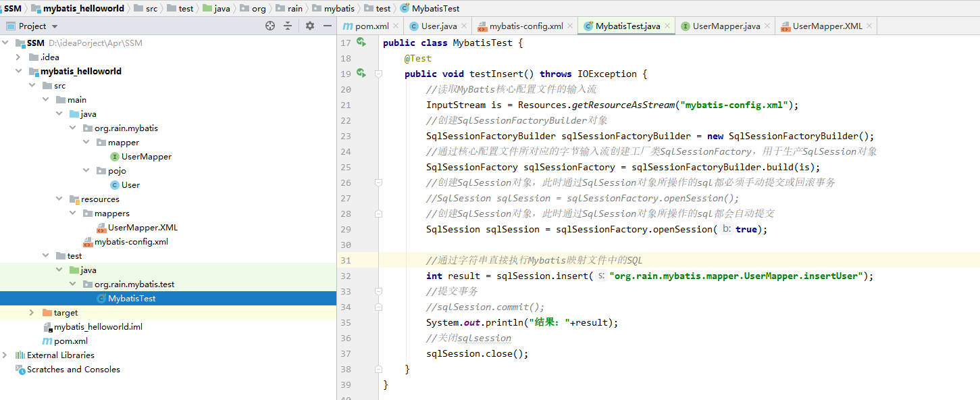Hide the Project tool window

(x=328, y=26)
